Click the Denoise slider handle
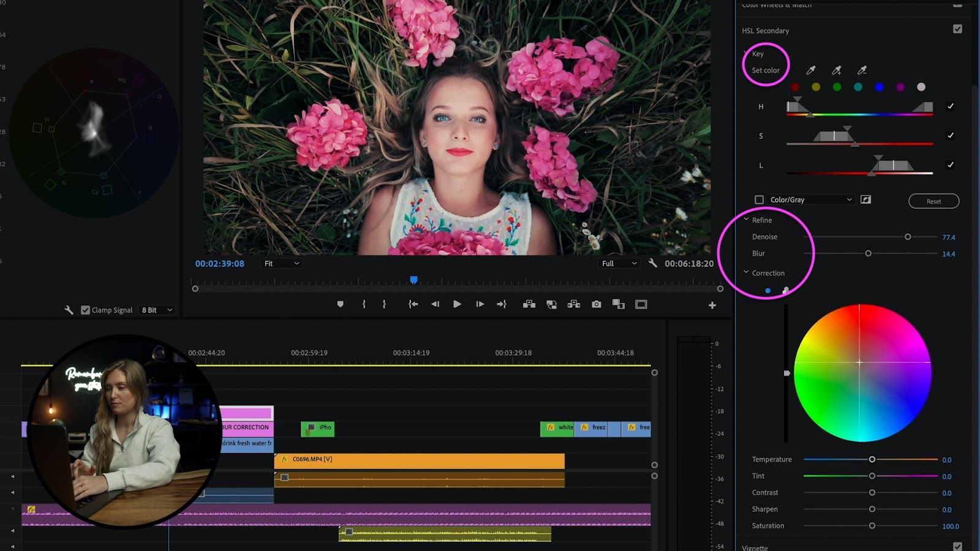 [908, 237]
